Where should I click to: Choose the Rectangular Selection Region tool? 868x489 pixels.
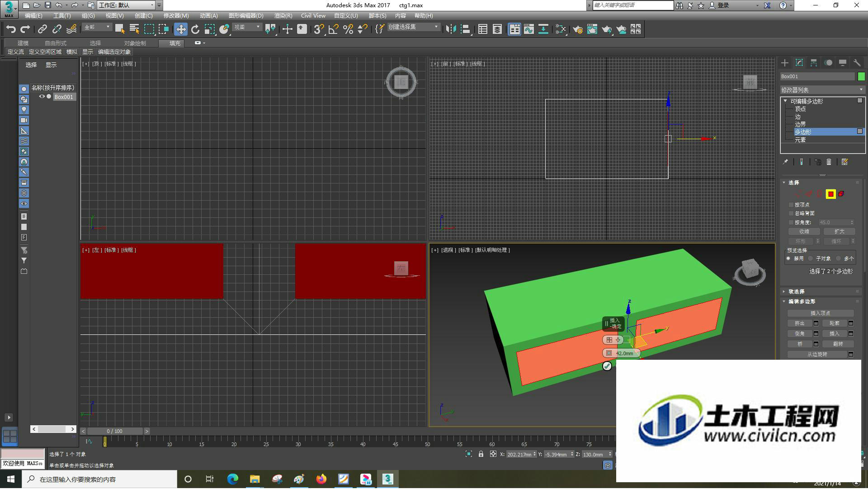pos(149,29)
